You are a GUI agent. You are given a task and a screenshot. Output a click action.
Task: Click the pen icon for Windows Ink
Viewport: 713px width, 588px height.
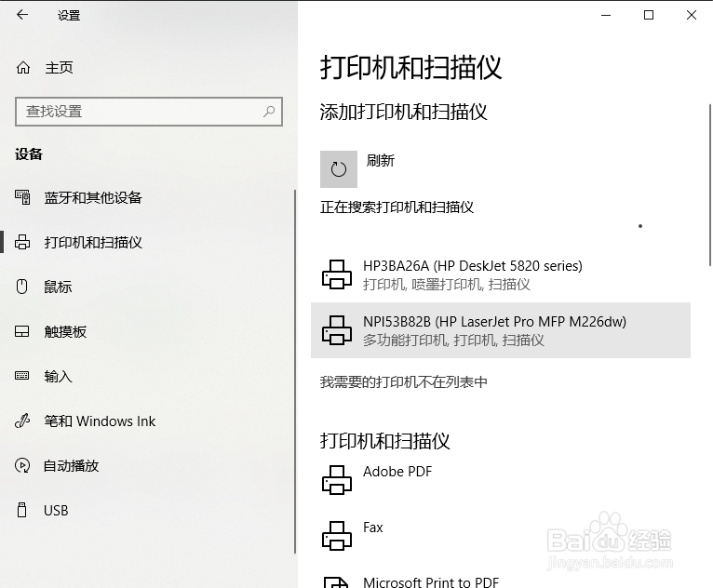click(x=22, y=421)
